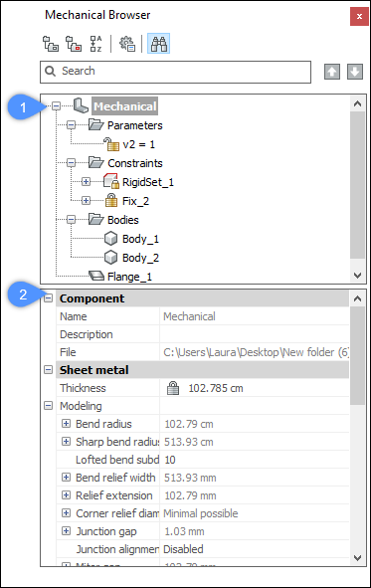
Task: Click the Description property value field
Action: point(255,334)
